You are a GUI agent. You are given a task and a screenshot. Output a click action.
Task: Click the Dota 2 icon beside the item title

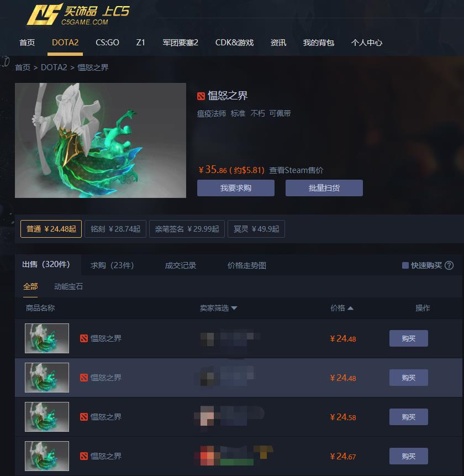[201, 96]
